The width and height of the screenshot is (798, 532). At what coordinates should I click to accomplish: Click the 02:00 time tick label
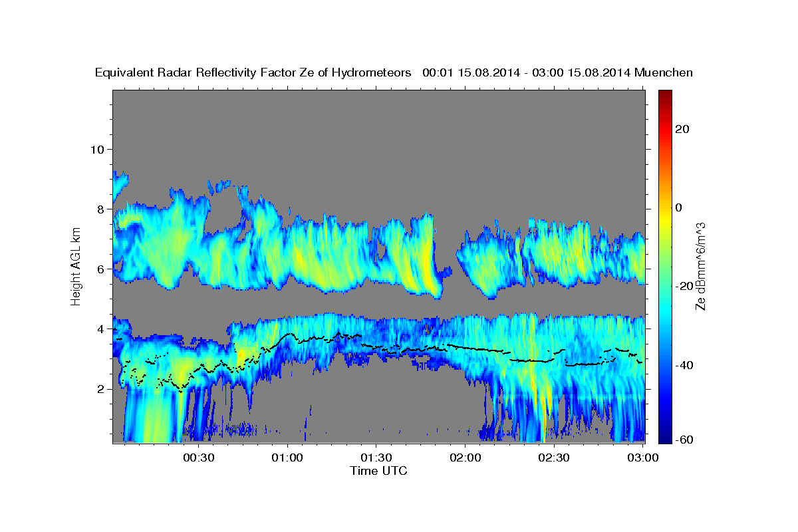[x=465, y=458]
